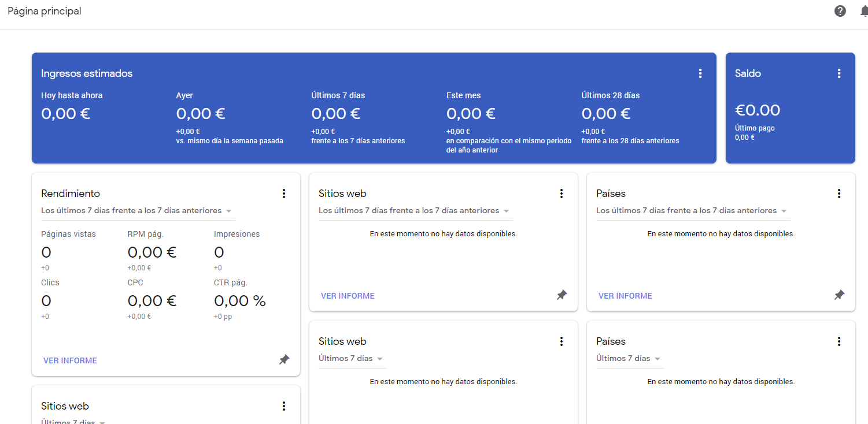
Task: Open the Rendimiento card options menu
Action: 284,194
